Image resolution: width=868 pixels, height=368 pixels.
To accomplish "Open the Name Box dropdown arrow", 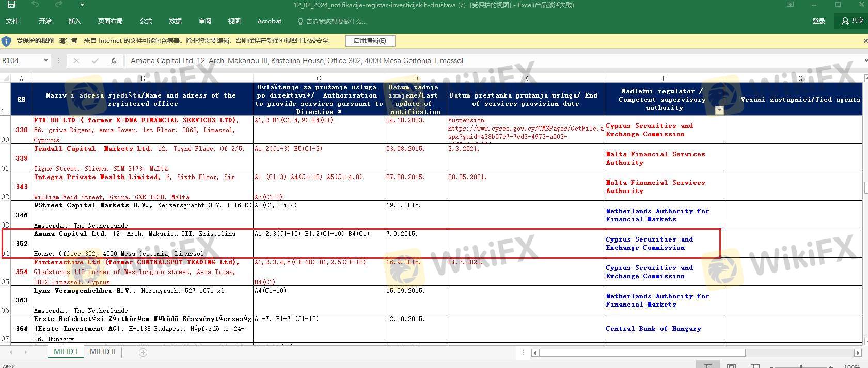I will [x=46, y=61].
